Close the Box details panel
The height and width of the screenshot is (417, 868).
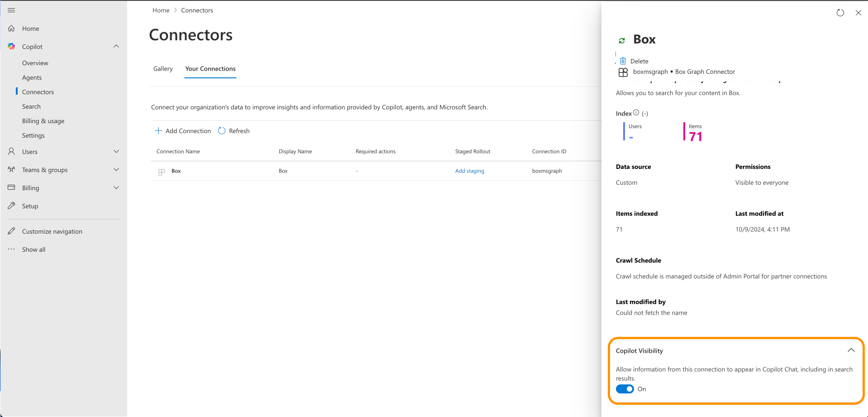click(x=858, y=13)
